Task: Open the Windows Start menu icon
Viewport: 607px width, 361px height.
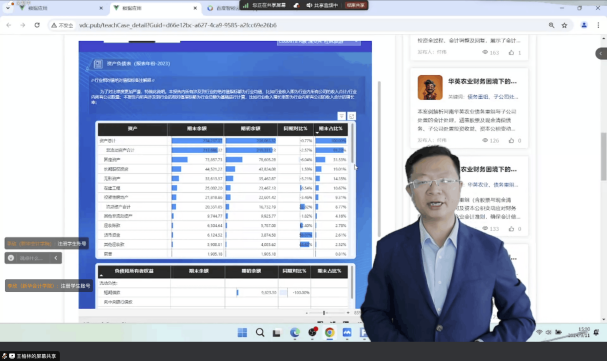Action: click(x=242, y=332)
